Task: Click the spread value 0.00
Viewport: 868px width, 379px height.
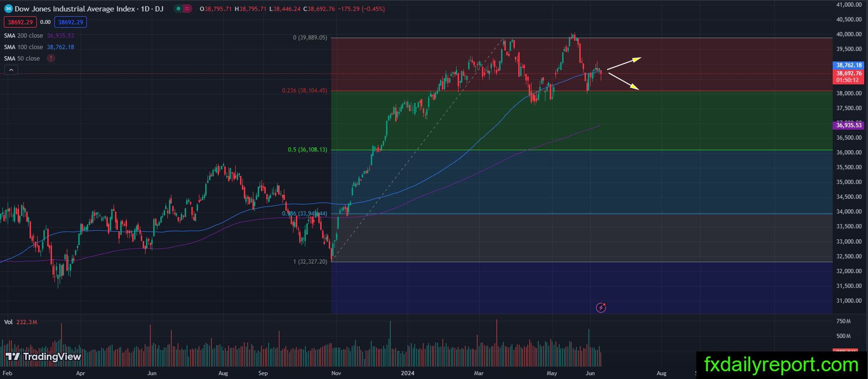Action: coord(45,22)
